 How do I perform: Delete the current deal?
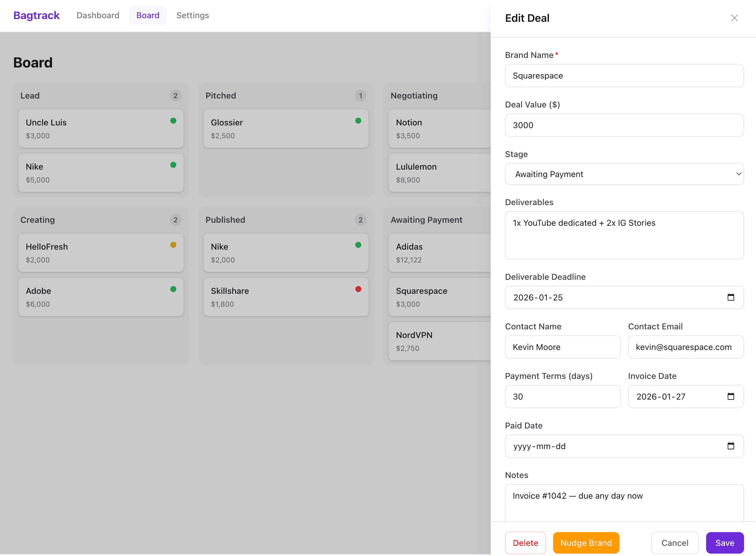(525, 543)
